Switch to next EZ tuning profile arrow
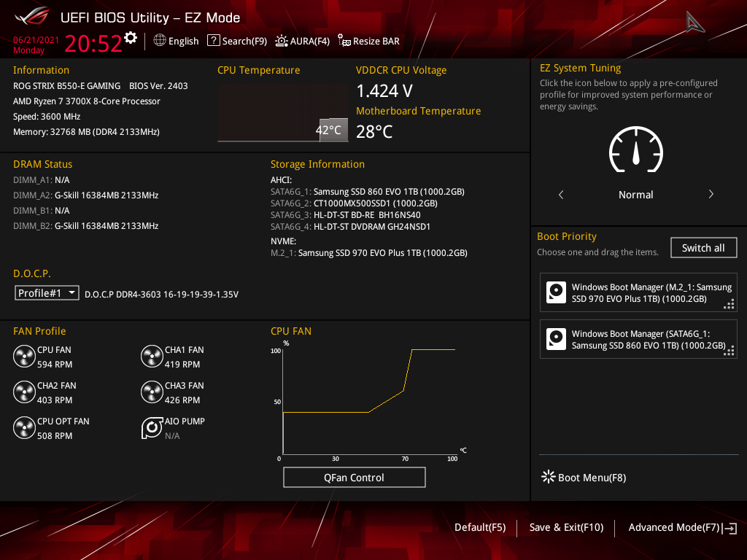Image resolution: width=747 pixels, height=560 pixels. 711,194
